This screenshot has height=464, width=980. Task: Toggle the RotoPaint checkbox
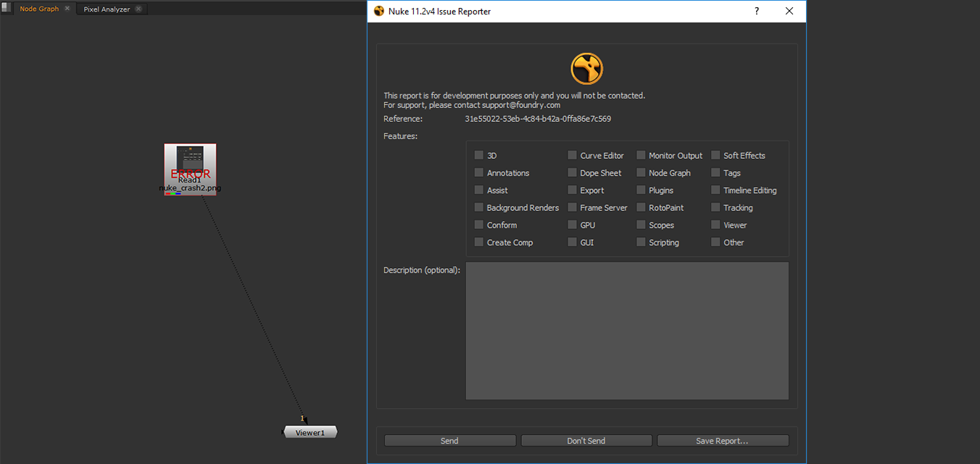click(x=641, y=207)
